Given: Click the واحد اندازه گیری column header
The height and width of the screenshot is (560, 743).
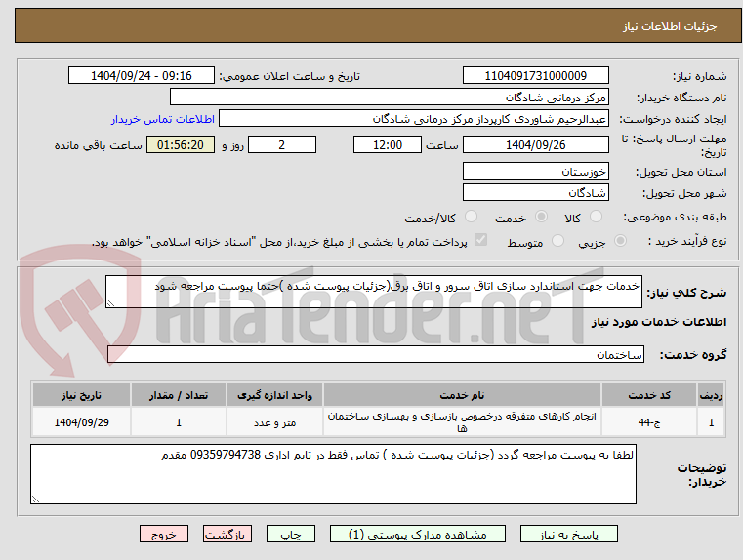Looking at the screenshot, I should [274, 395].
